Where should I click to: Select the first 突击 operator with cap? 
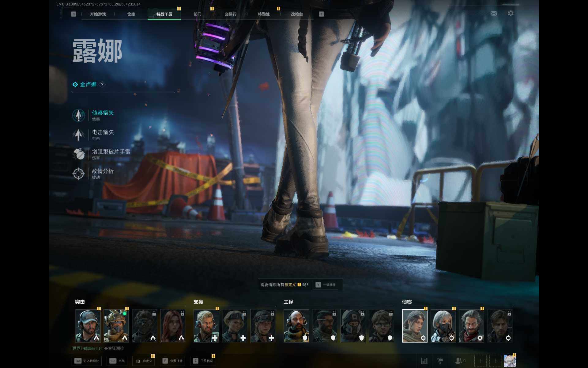88,325
